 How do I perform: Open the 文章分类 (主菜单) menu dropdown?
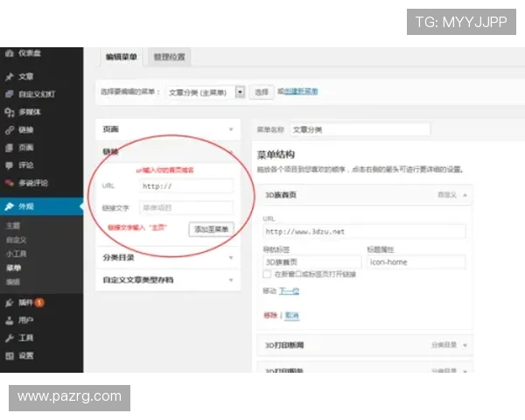tap(206, 92)
